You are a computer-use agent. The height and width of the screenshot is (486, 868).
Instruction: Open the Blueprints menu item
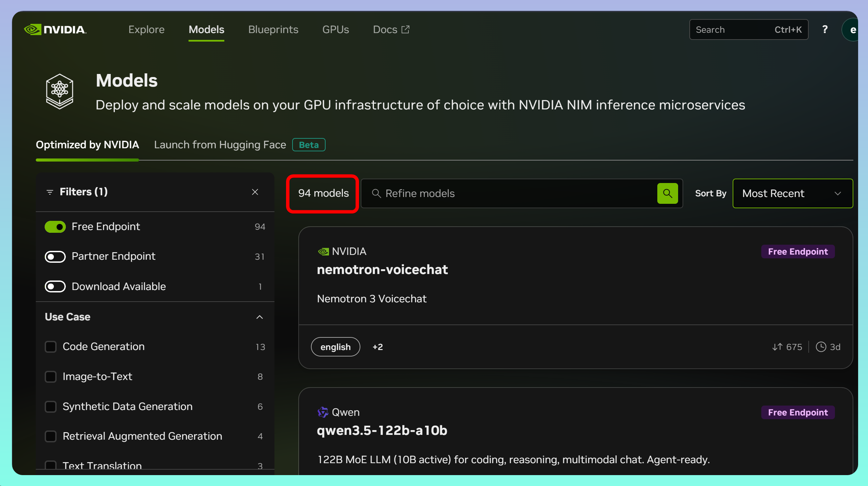pyautogui.click(x=273, y=30)
